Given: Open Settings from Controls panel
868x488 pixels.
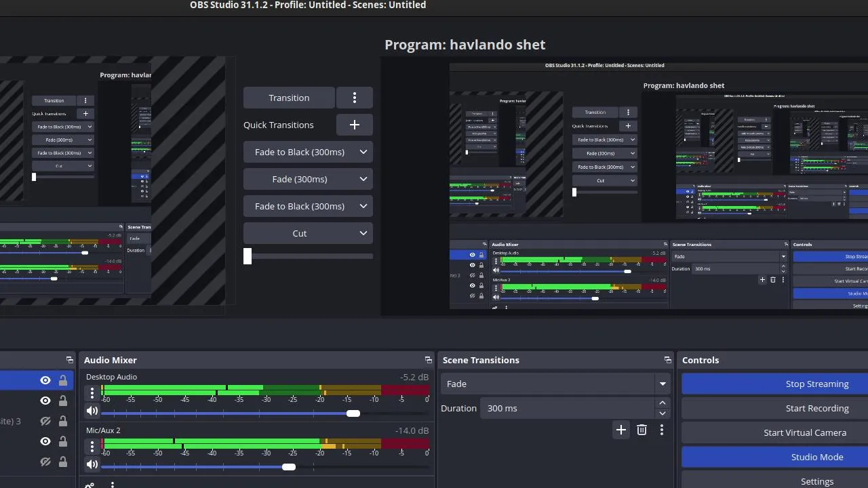Looking at the screenshot, I should point(774,480).
